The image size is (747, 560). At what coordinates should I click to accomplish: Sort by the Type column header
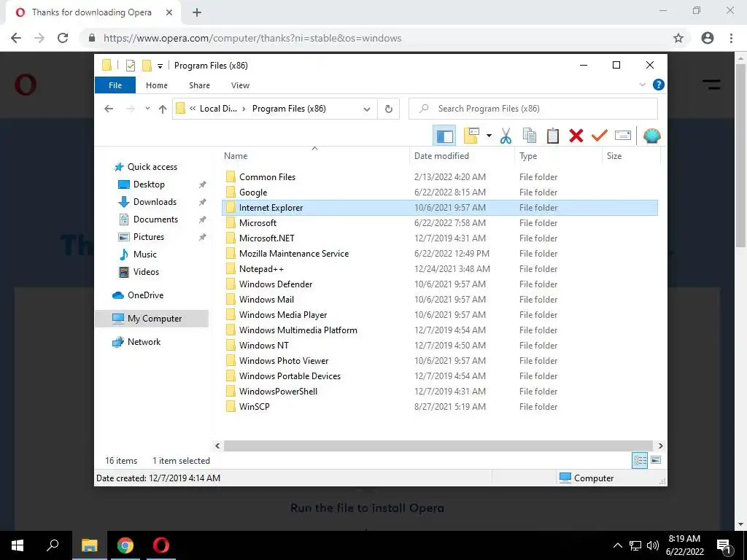[558, 156]
